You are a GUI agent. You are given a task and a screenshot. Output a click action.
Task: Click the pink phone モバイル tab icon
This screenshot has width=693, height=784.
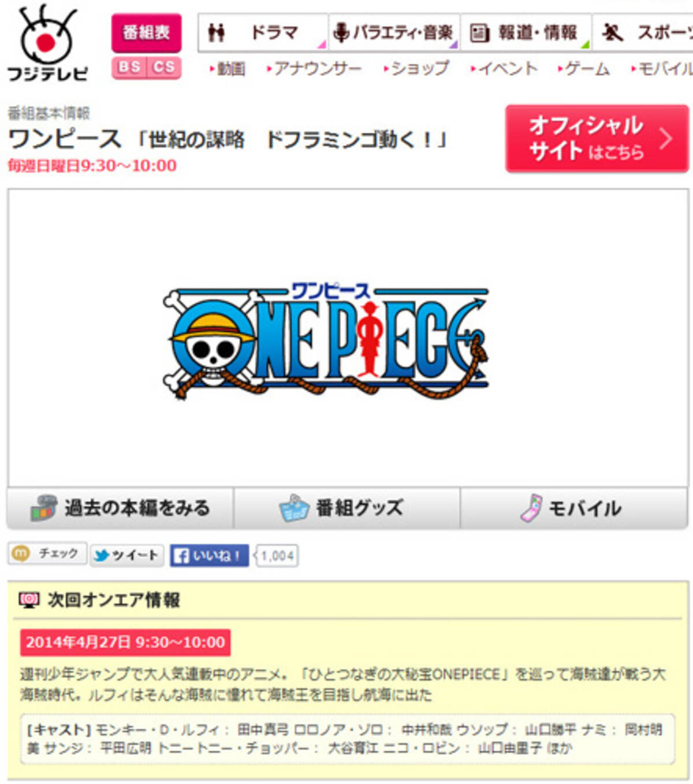pyautogui.click(x=531, y=508)
